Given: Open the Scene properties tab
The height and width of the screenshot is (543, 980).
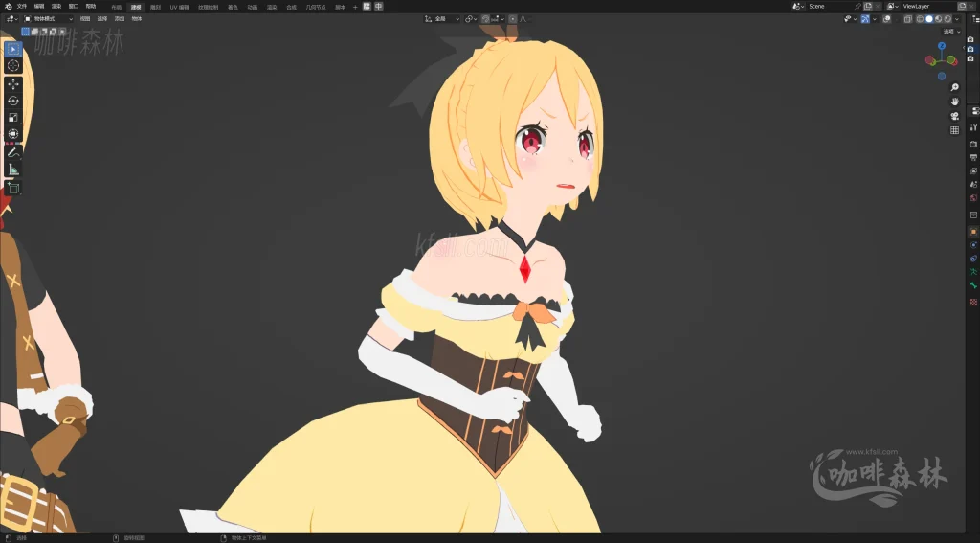Looking at the screenshot, I should 973,185.
